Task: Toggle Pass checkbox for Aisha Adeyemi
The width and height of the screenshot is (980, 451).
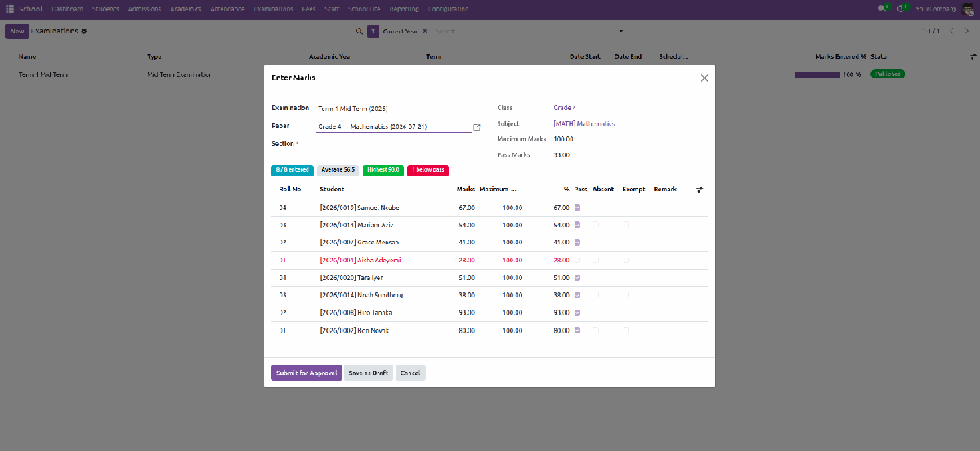Action: (578, 260)
